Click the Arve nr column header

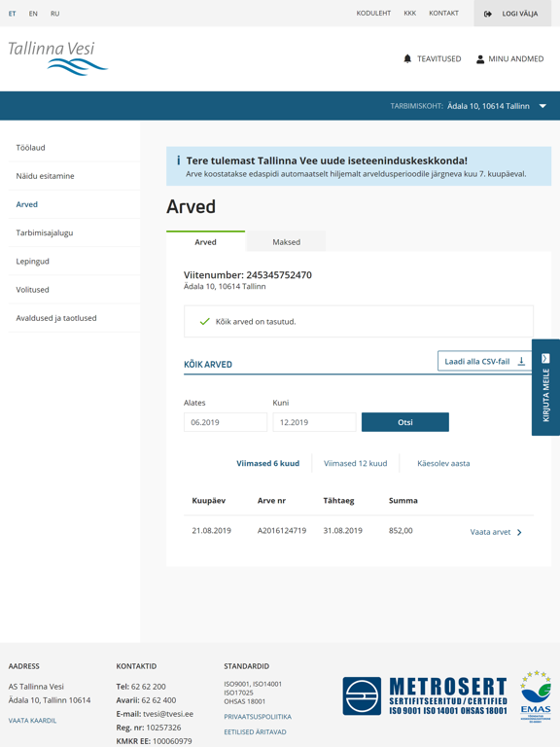click(x=271, y=500)
